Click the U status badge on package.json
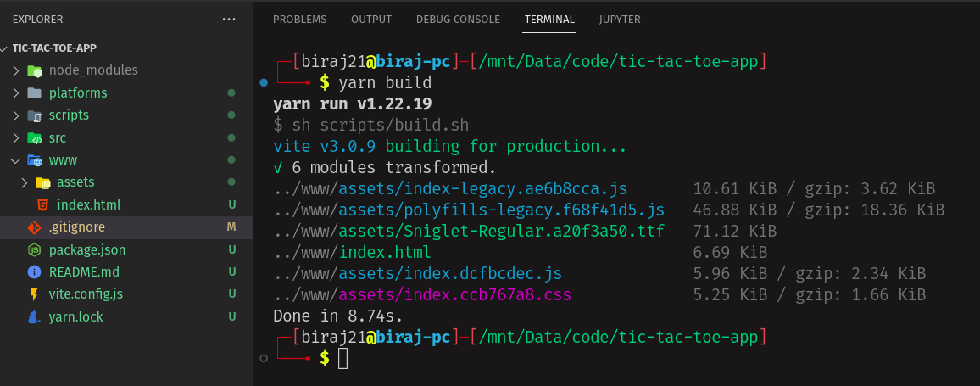Screen dimensions: 980x386 [x=232, y=249]
